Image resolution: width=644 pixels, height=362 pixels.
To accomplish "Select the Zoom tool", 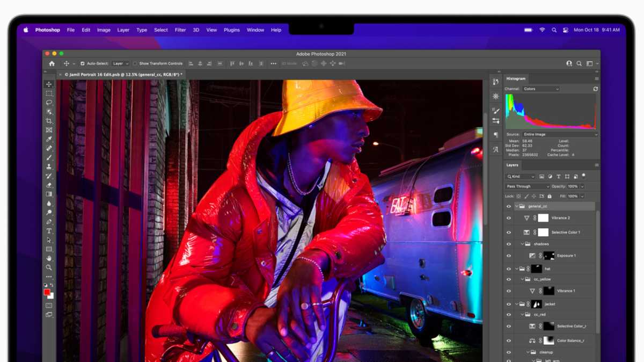I will pyautogui.click(x=49, y=267).
